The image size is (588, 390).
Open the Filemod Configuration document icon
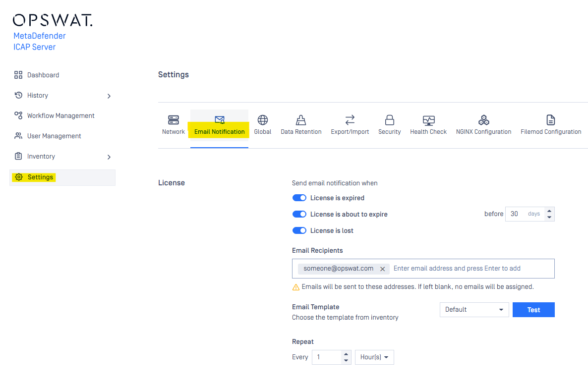pos(550,120)
